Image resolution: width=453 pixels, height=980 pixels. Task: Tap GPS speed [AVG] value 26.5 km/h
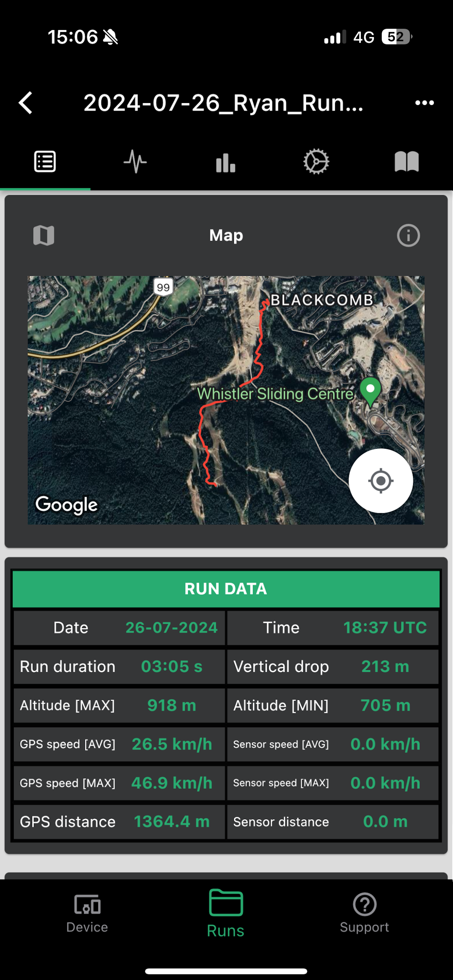pyautogui.click(x=172, y=744)
